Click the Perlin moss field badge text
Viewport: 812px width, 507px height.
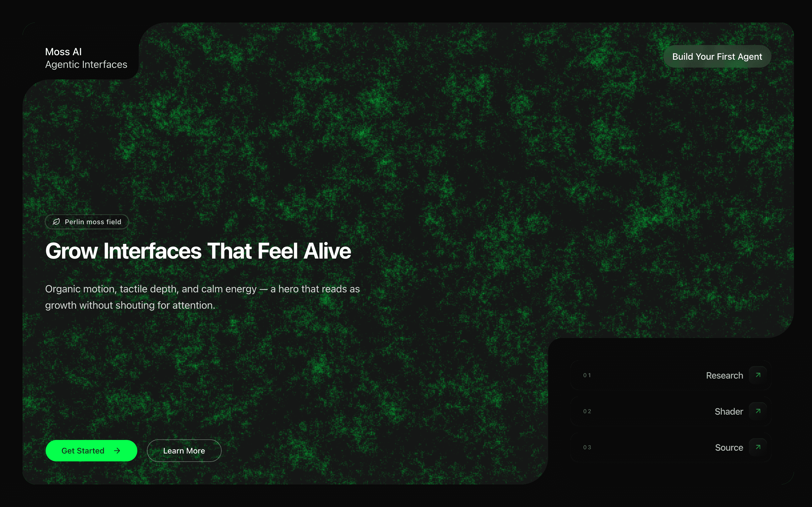point(93,222)
